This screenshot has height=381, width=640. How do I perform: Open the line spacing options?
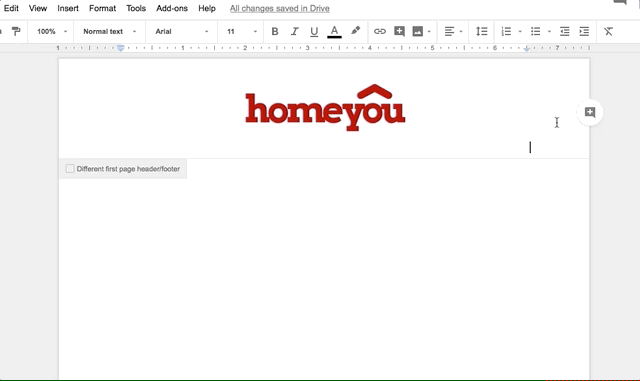482,31
